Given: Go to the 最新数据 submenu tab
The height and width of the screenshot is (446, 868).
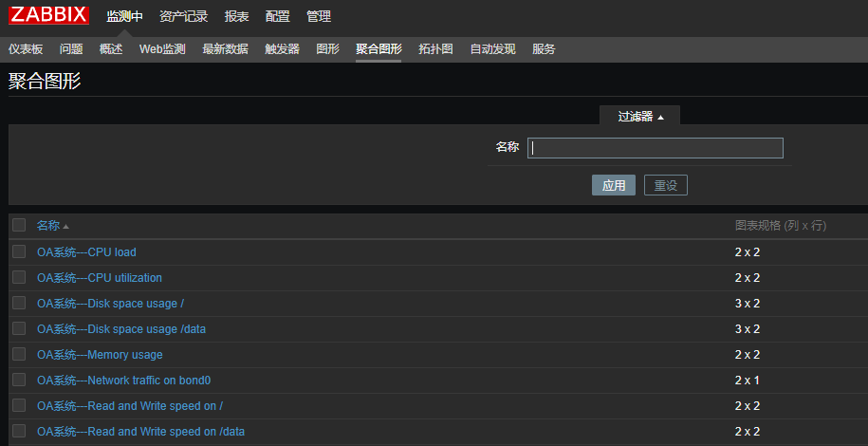Looking at the screenshot, I should click(225, 49).
